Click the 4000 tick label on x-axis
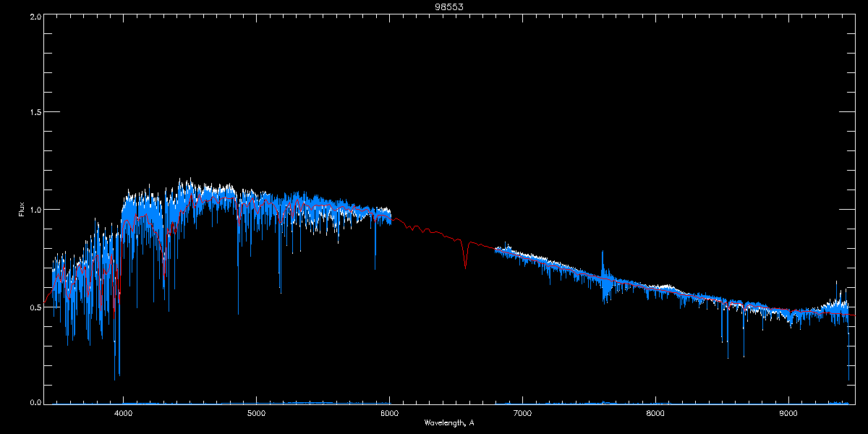868x434 pixels. tap(123, 414)
